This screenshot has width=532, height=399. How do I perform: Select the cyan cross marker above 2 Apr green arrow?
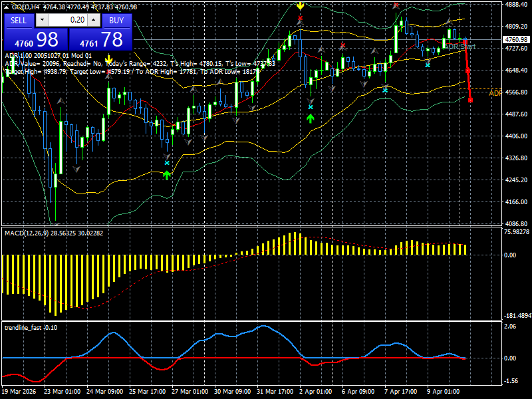[x=311, y=107]
